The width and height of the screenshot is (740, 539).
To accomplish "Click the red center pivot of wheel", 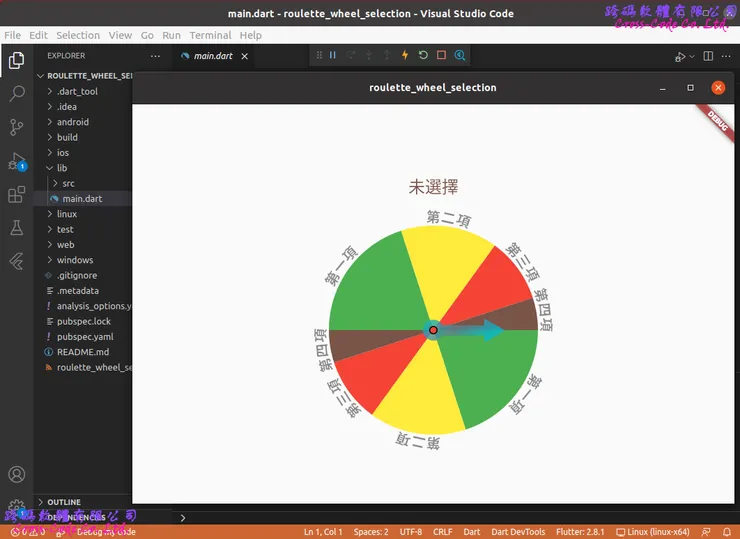I will click(x=433, y=330).
